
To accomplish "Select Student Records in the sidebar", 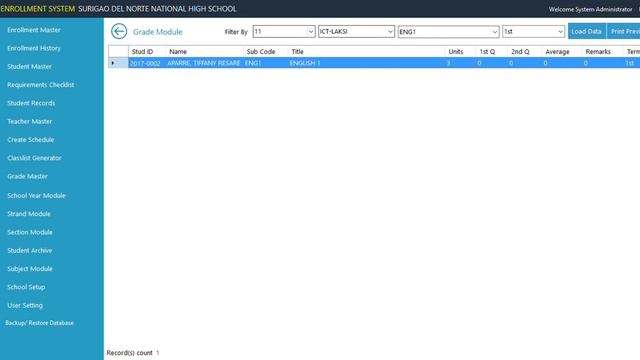I will (31, 103).
